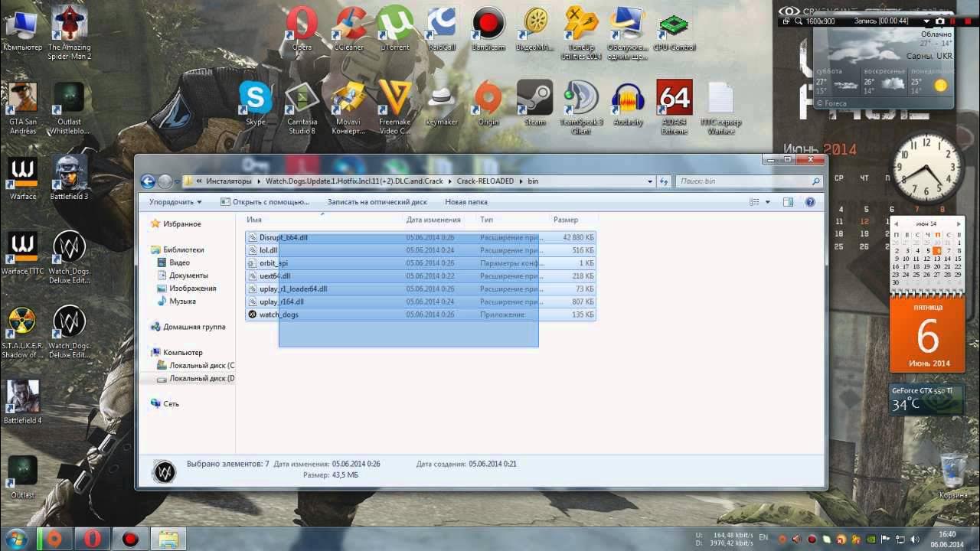Viewport: 980px width, 551px height.
Task: Open the Camtasia Studio 8 shortcut
Action: coord(302,107)
